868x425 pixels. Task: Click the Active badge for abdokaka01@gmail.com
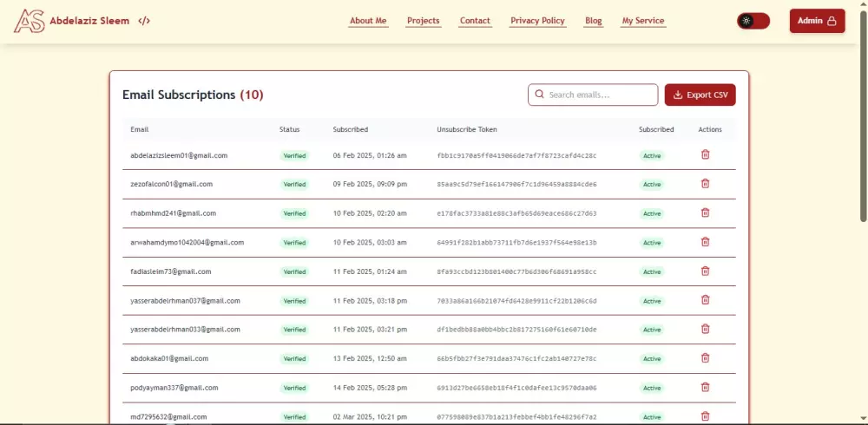(x=652, y=358)
